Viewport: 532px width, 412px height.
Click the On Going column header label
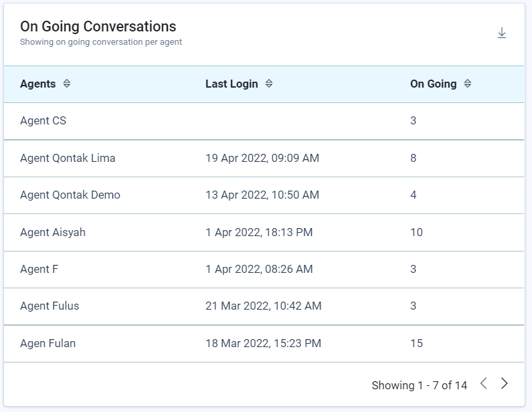tap(433, 84)
